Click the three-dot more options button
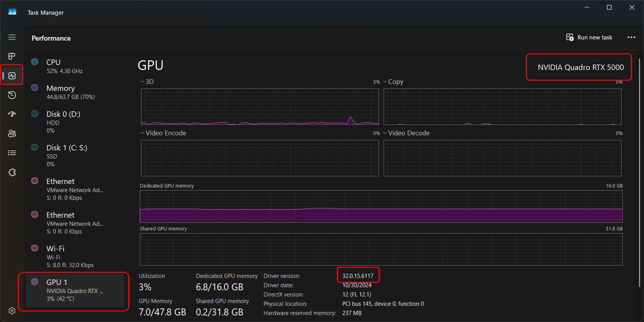The image size is (644, 322). [631, 37]
